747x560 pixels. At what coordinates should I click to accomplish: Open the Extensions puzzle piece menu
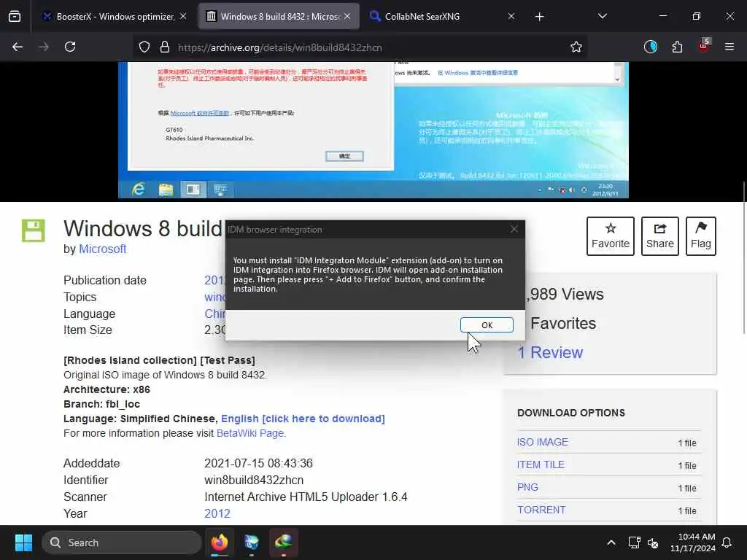(x=677, y=47)
